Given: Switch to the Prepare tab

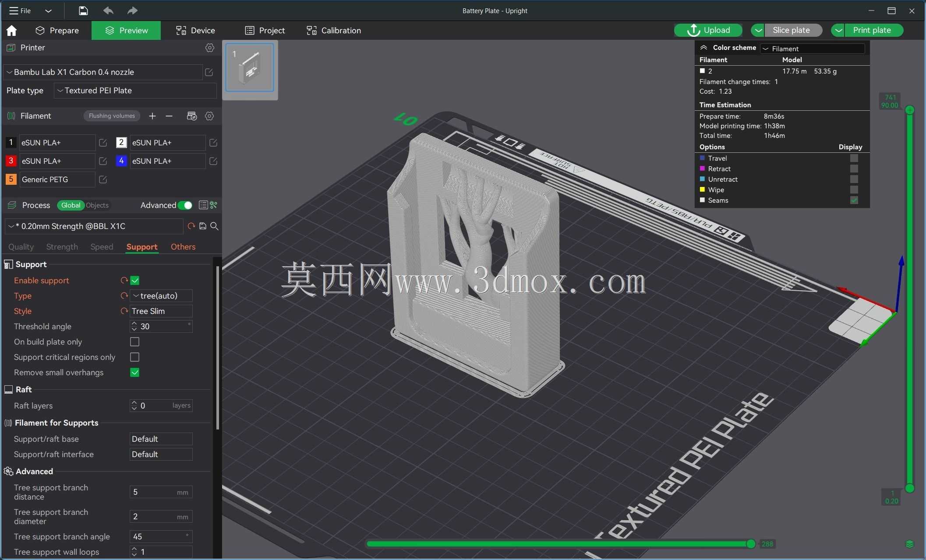Looking at the screenshot, I should 57,30.
